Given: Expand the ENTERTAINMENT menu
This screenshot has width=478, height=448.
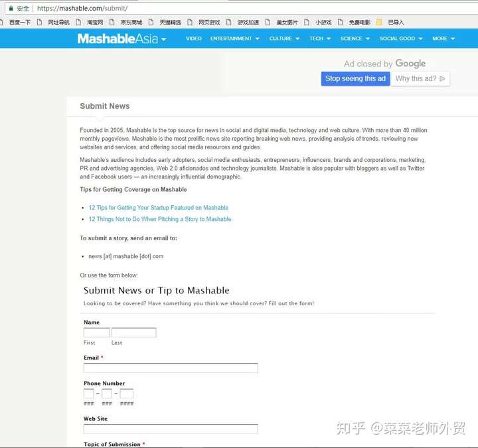Looking at the screenshot, I should click(x=235, y=38).
